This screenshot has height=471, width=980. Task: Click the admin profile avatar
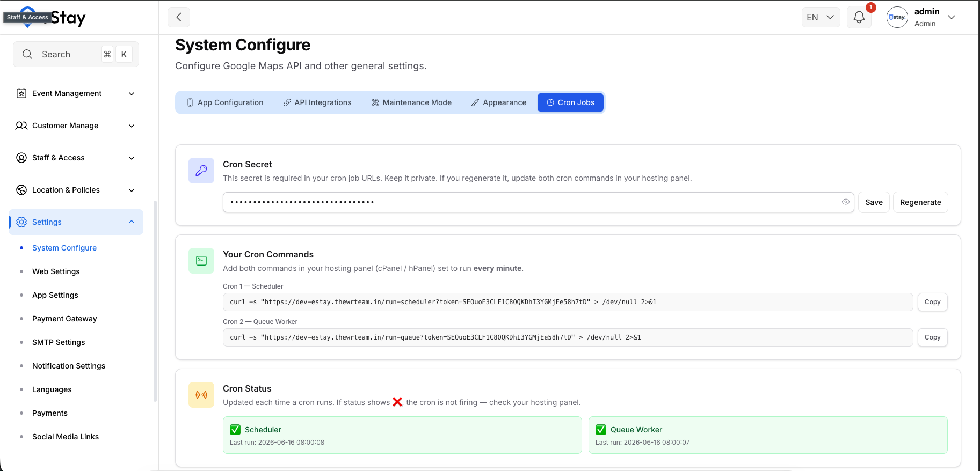[x=897, y=17]
